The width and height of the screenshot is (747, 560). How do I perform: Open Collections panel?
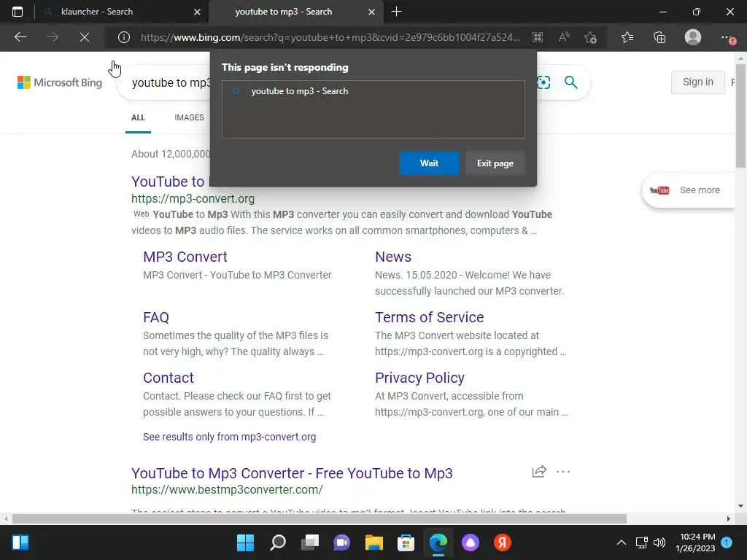(659, 37)
